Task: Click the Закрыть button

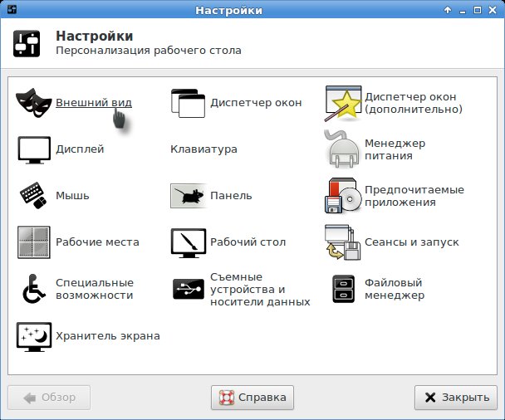Action: (x=456, y=398)
